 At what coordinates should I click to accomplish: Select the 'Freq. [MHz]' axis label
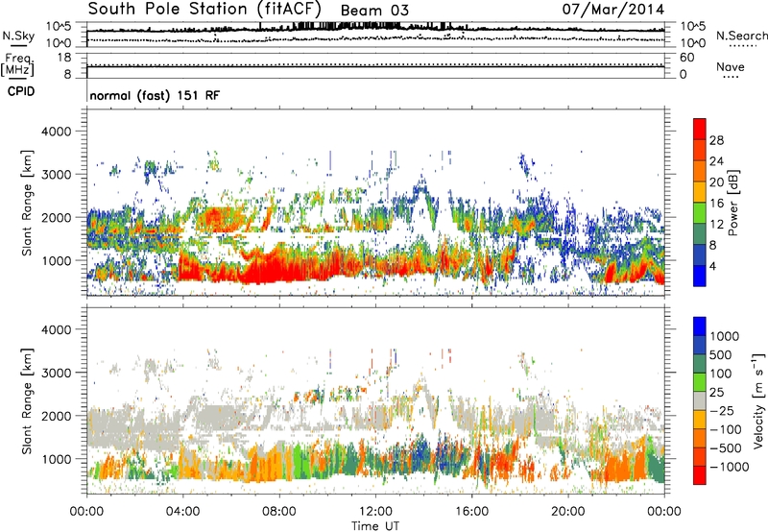pyautogui.click(x=18, y=65)
